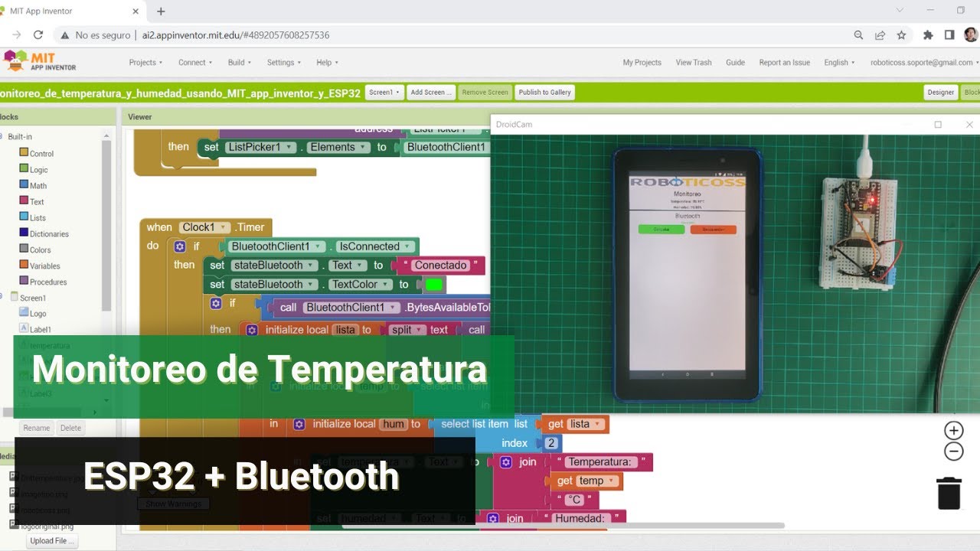
Task: Open the Screen1 selector dropdown
Action: (x=384, y=92)
